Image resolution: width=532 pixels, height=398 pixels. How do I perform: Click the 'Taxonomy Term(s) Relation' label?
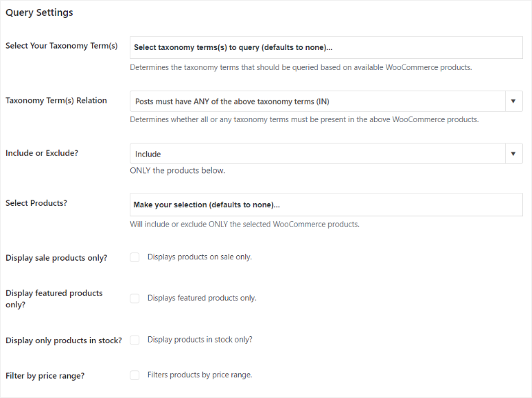click(56, 100)
